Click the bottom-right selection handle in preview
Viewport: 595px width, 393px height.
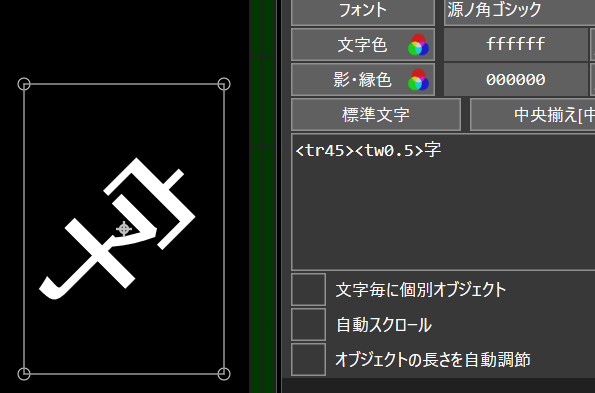[x=224, y=374]
